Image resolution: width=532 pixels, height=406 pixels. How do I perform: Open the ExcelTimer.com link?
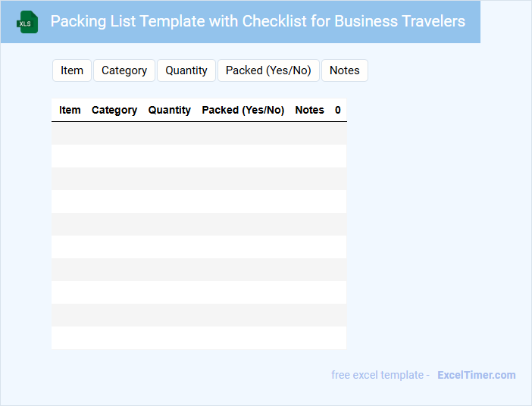click(x=476, y=375)
